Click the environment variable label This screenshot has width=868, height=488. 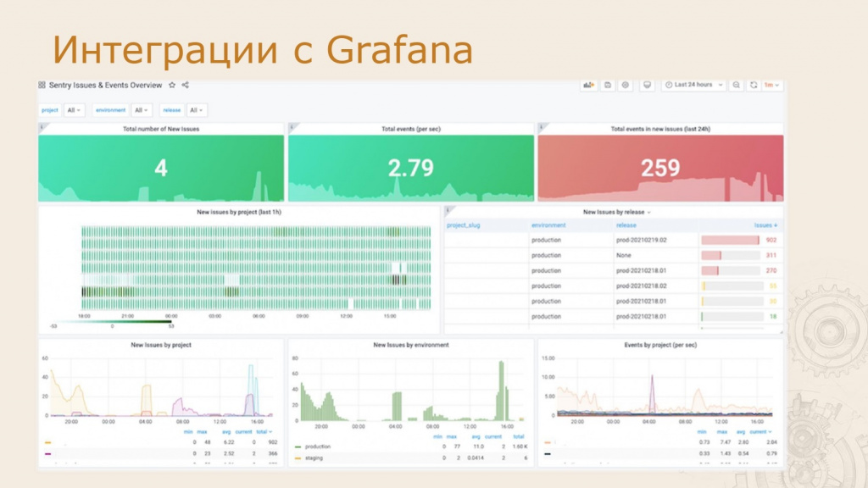click(111, 110)
